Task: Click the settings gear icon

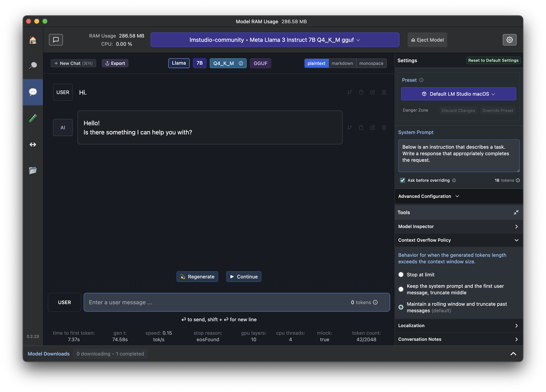Action: pos(509,40)
